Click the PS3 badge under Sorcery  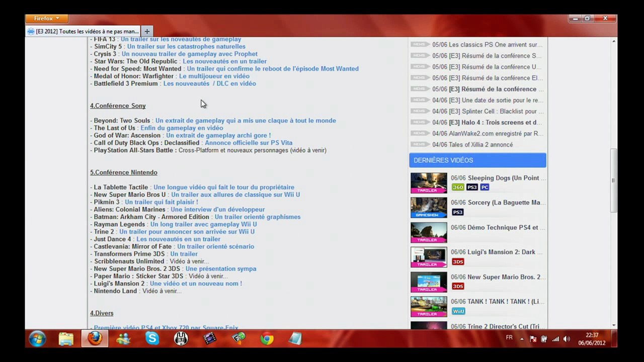pyautogui.click(x=458, y=212)
